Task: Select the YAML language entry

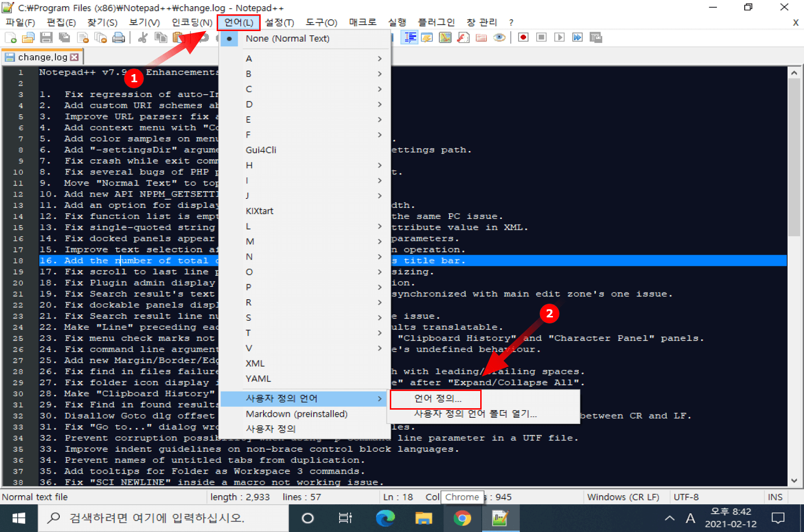Action: coord(305,379)
